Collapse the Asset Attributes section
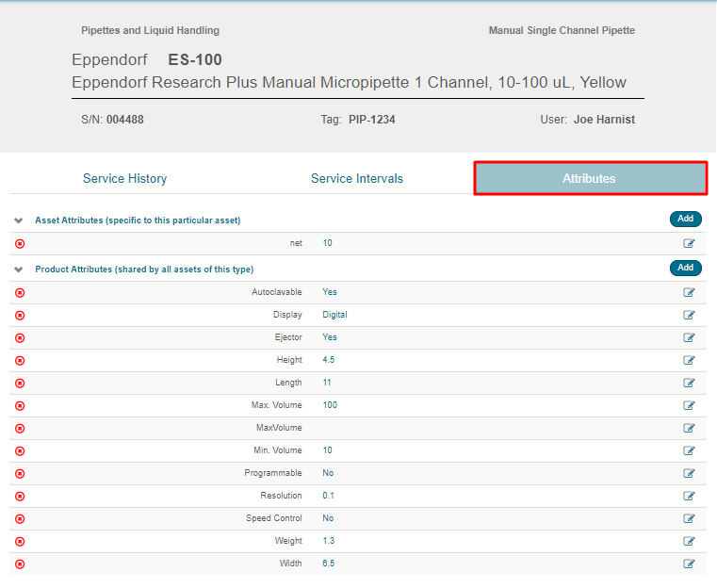717x588 pixels. (18, 220)
